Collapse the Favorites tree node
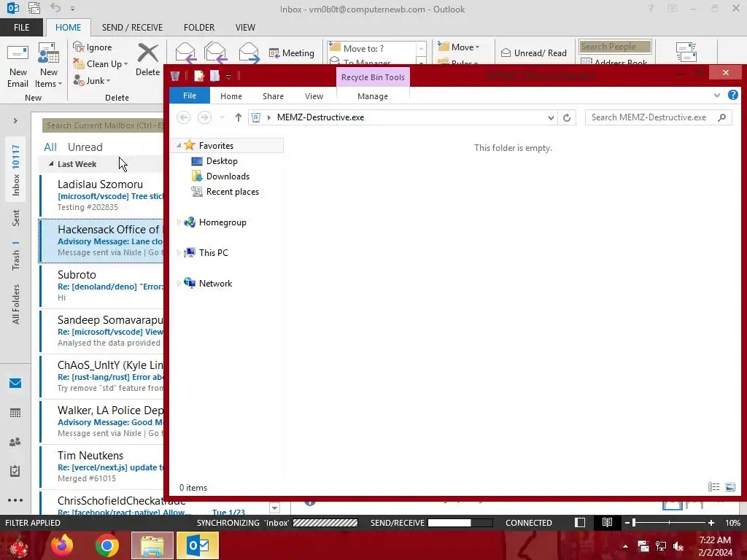The image size is (747, 560). 179,146
